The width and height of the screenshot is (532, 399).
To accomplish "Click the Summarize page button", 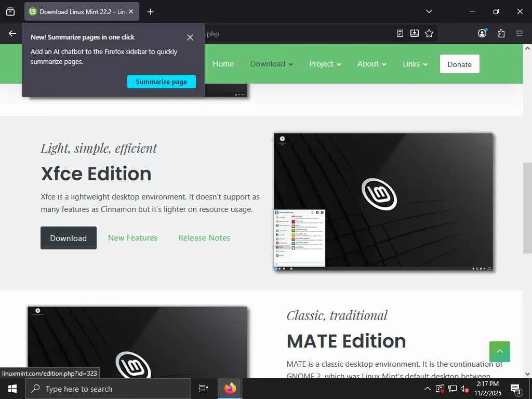I will tap(162, 82).
